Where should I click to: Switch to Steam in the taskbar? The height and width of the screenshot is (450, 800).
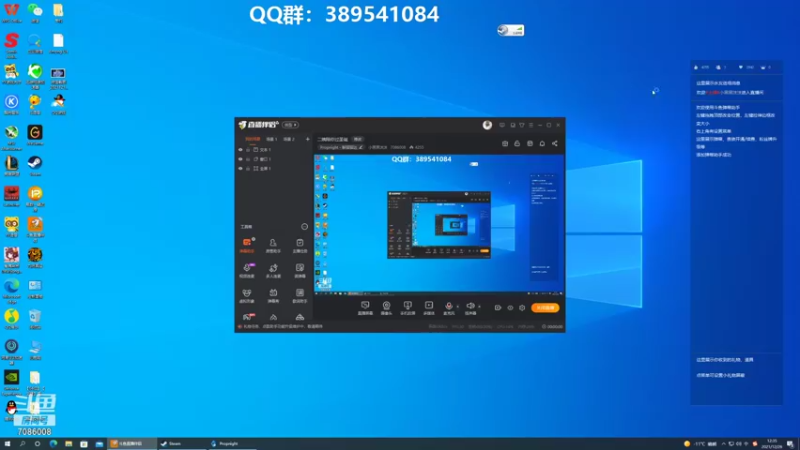[182, 444]
